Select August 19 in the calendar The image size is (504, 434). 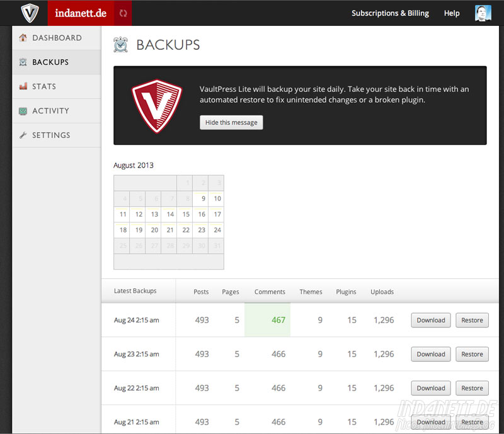pyautogui.click(x=137, y=230)
